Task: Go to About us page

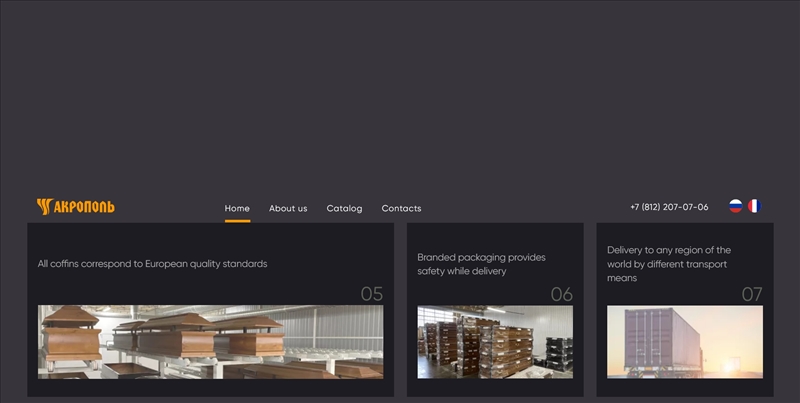Action: [288, 208]
